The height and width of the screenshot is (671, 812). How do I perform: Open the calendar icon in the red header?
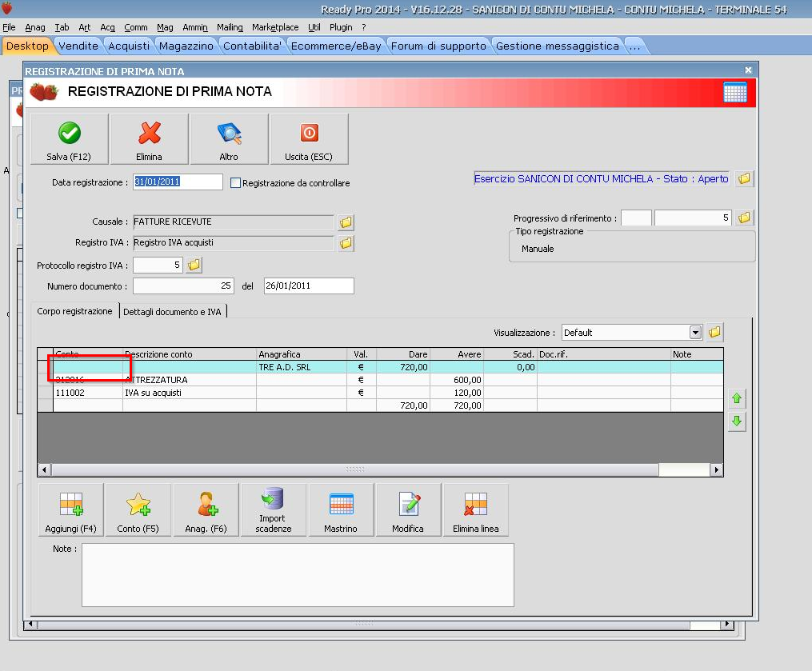[x=735, y=93]
